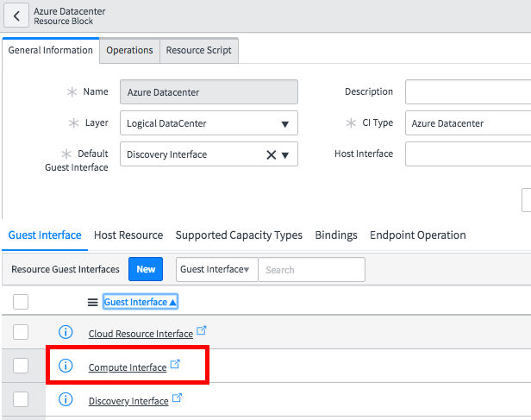Select the Host Resource tab

(128, 235)
